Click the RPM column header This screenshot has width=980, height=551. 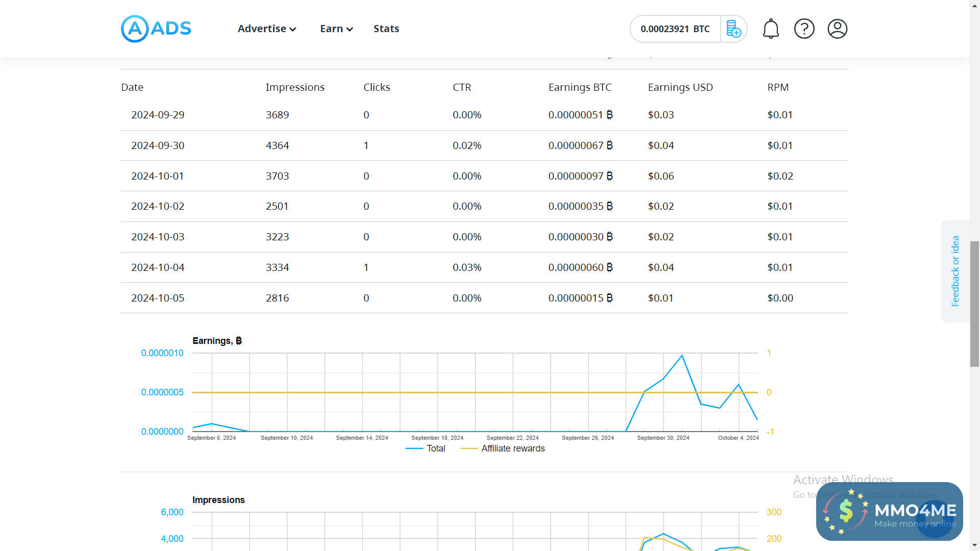pos(778,87)
